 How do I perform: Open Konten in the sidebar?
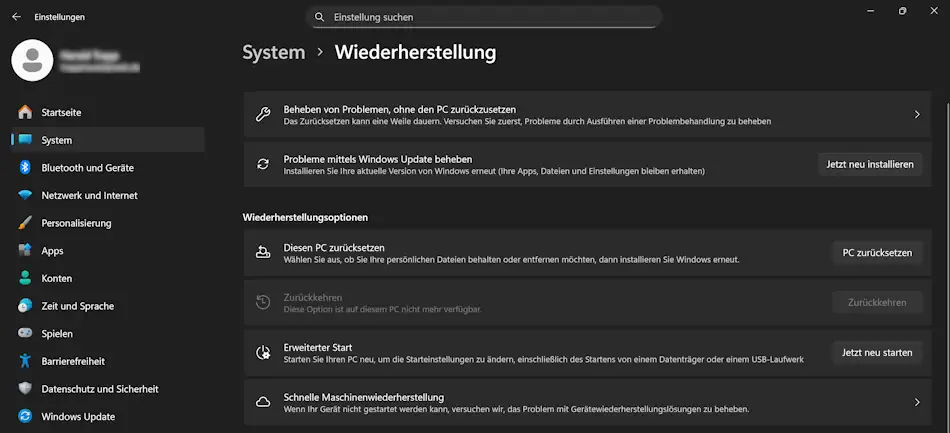click(108, 279)
